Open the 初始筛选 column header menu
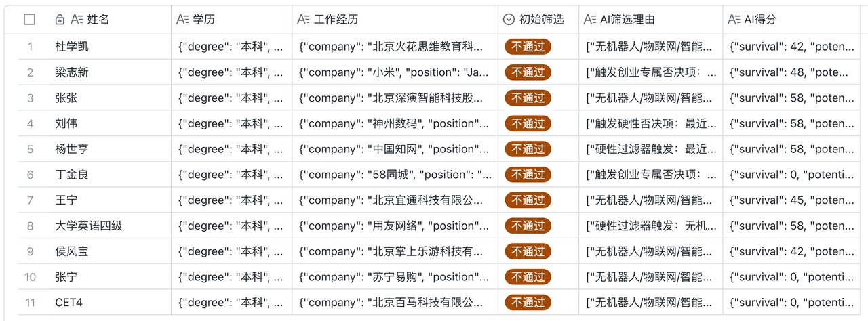 pyautogui.click(x=538, y=20)
